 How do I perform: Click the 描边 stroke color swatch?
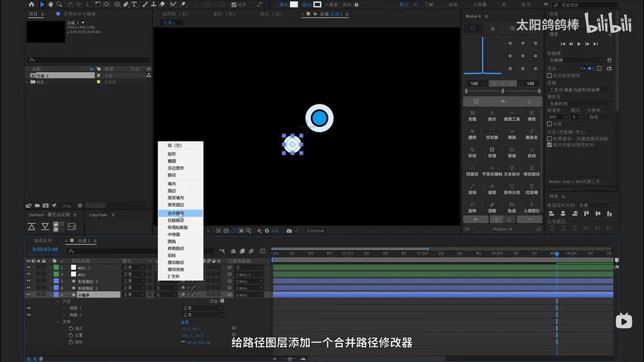coord(317,5)
